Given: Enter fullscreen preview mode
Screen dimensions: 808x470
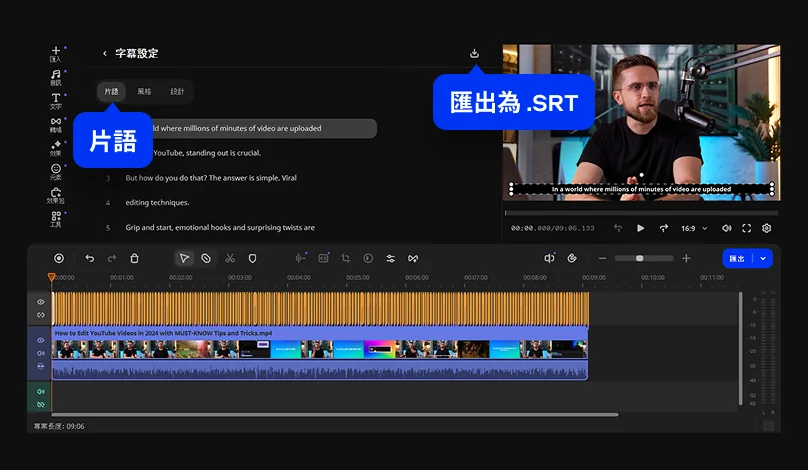Looking at the screenshot, I should [x=746, y=228].
